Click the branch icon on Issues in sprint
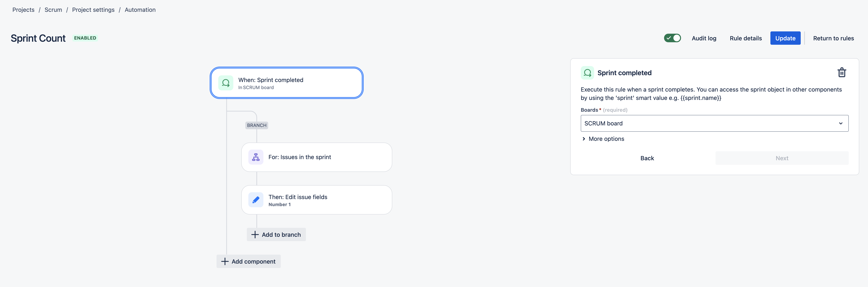The image size is (868, 287). pyautogui.click(x=256, y=157)
